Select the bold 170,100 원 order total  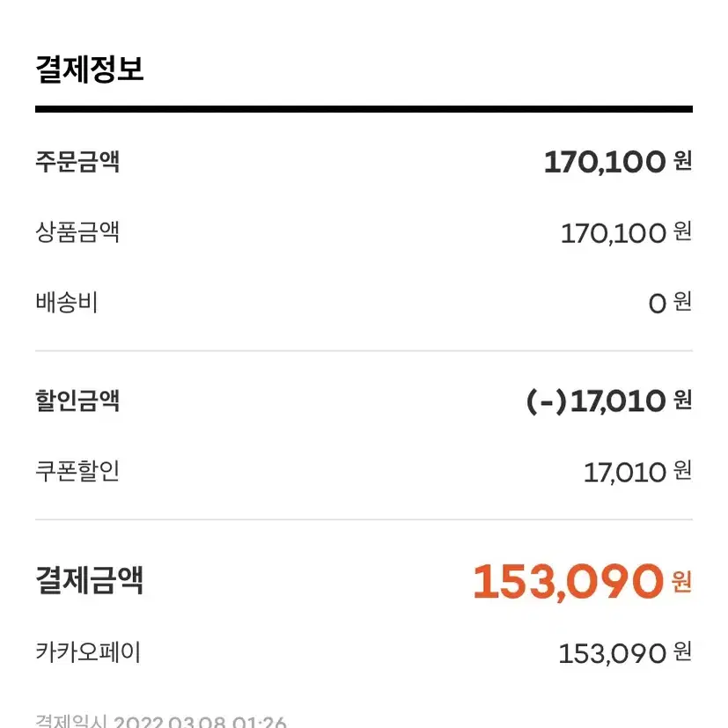click(618, 162)
